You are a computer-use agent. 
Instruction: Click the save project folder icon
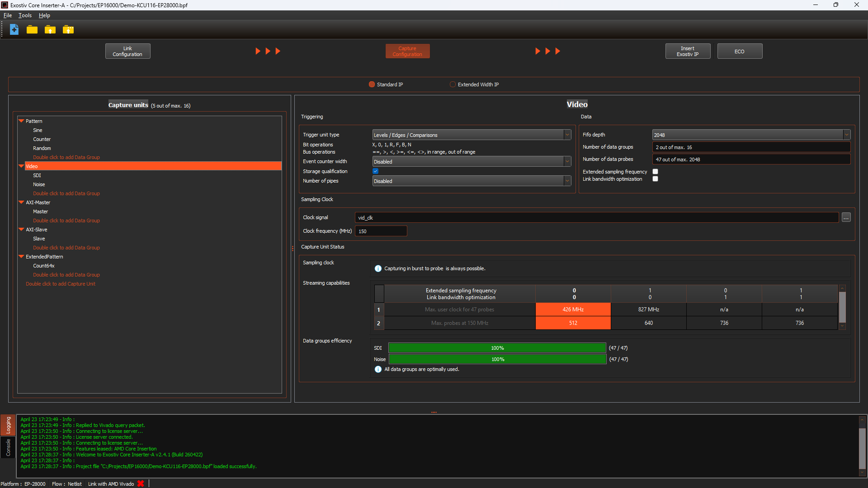point(50,30)
